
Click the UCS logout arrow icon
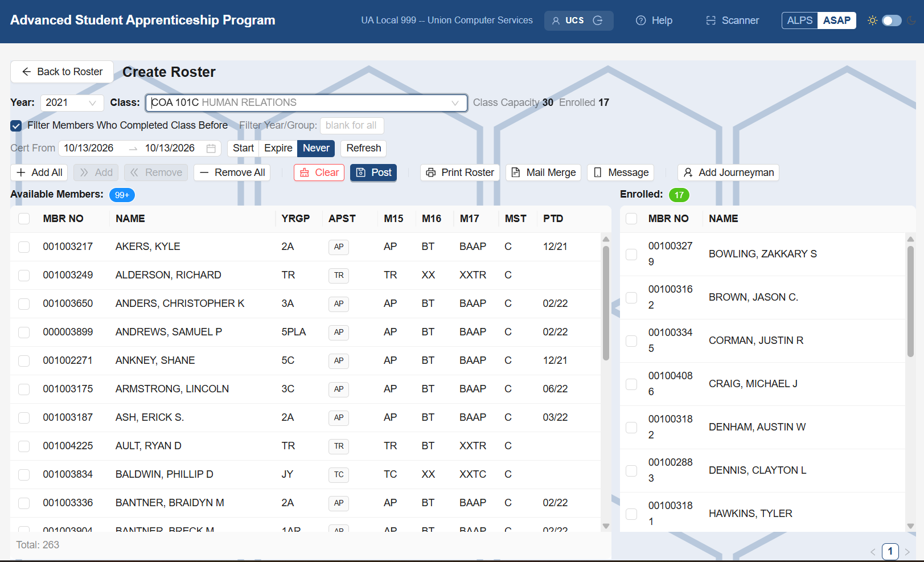pyautogui.click(x=598, y=20)
